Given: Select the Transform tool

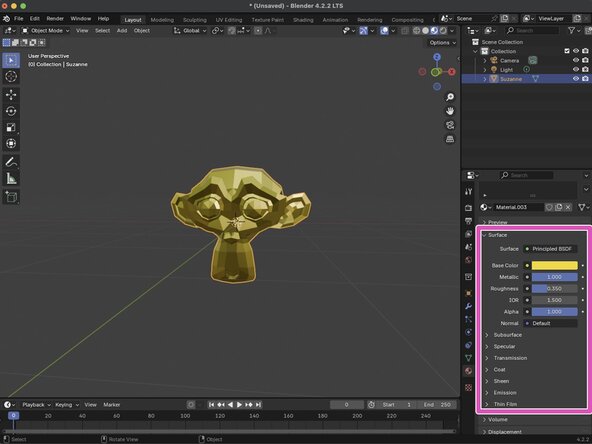Looking at the screenshot, I should tap(11, 143).
